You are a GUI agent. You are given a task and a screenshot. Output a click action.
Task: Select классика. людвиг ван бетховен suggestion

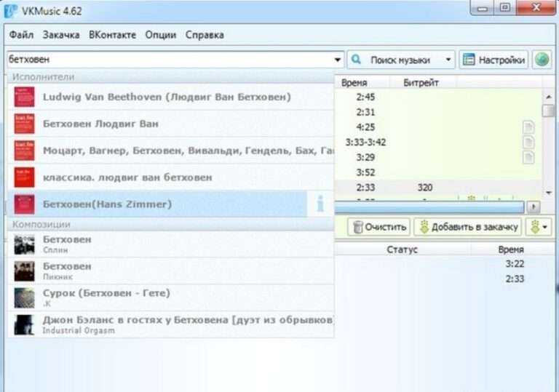(x=171, y=177)
